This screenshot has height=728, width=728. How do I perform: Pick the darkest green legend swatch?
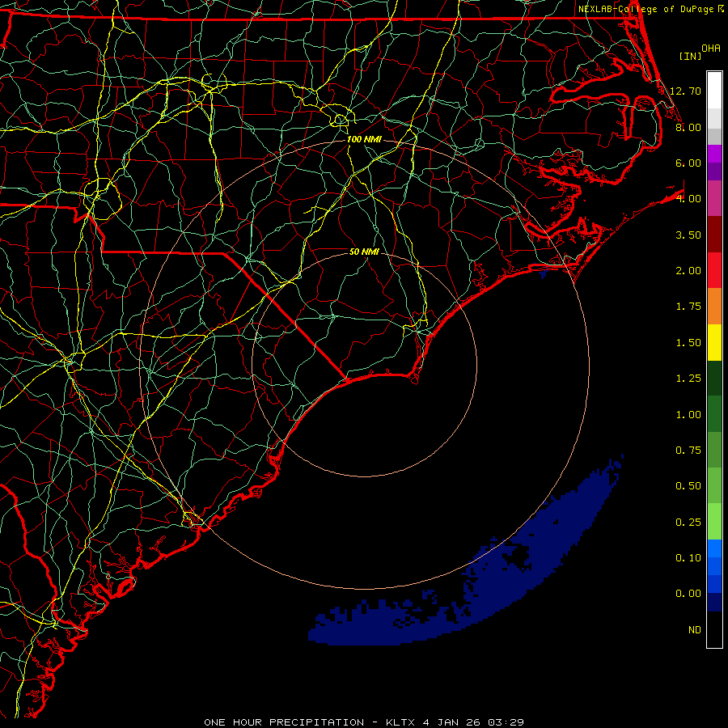coord(714,378)
